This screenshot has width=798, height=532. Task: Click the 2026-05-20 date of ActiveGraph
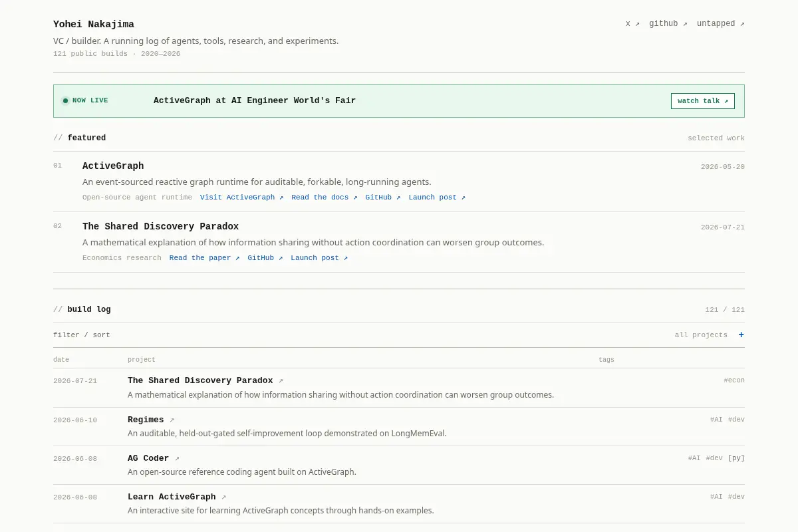click(723, 167)
